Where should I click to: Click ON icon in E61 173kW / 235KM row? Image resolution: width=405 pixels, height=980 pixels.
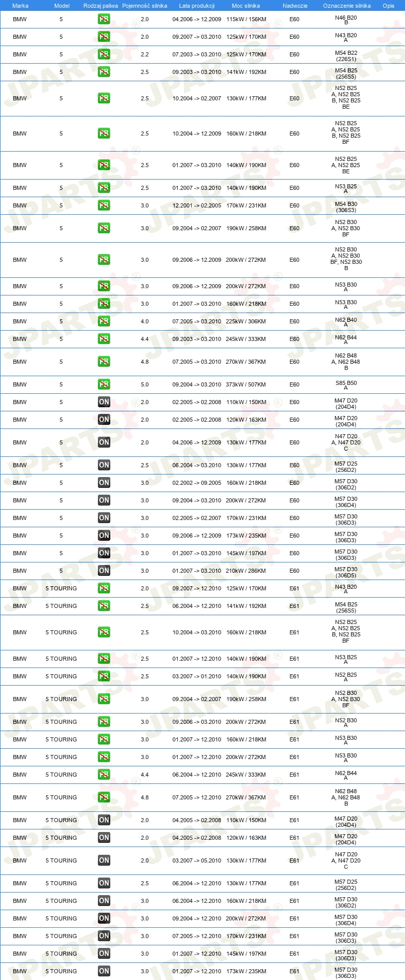[104, 971]
